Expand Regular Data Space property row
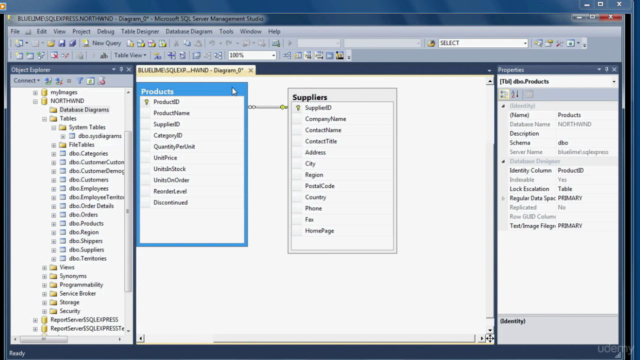This screenshot has height=360, width=640. pos(503,198)
